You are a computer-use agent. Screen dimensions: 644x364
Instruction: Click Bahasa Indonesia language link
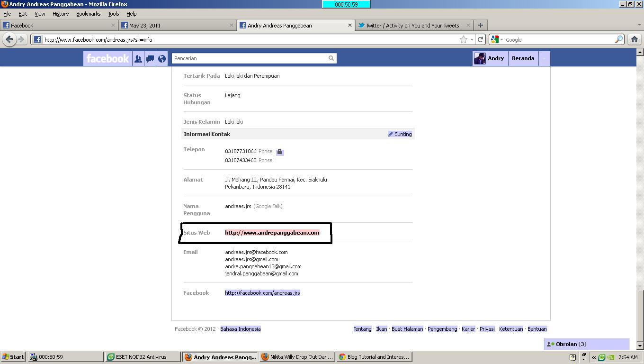click(x=241, y=329)
